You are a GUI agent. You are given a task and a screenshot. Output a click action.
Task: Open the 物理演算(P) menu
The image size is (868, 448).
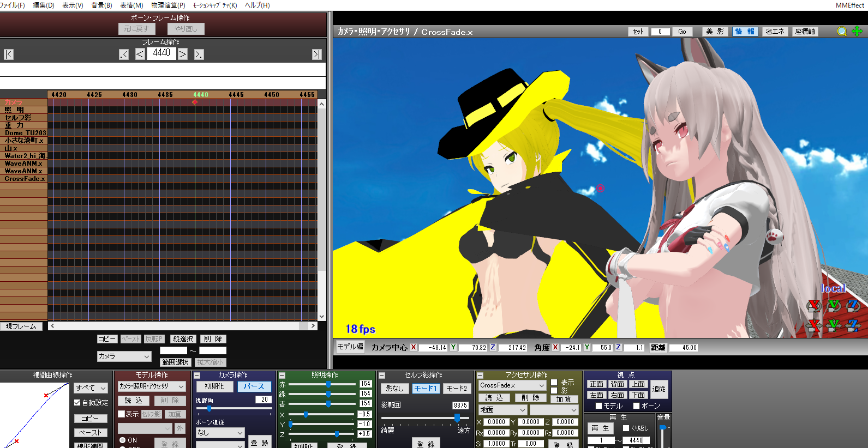tap(168, 5)
